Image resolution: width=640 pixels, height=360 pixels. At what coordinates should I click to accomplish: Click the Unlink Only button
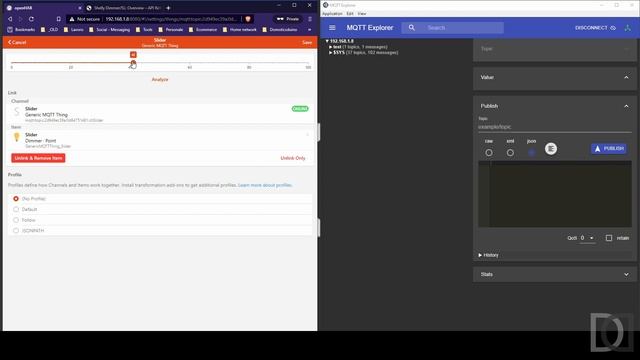pyautogui.click(x=293, y=158)
